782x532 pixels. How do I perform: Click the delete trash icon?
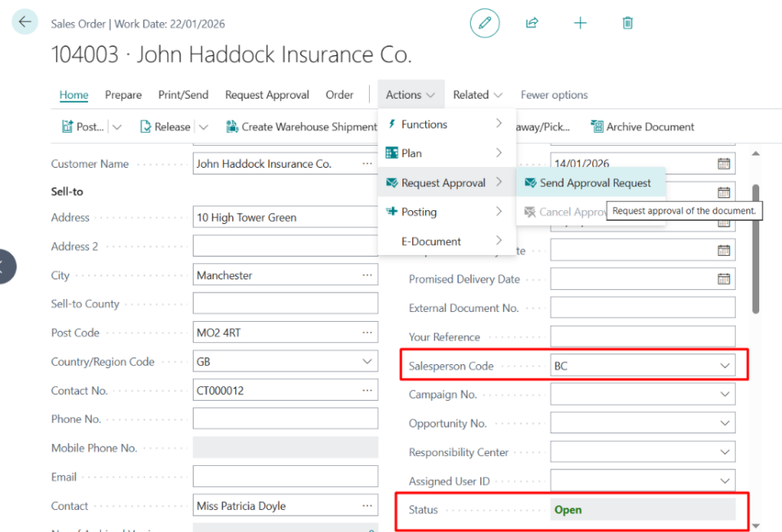coord(627,23)
